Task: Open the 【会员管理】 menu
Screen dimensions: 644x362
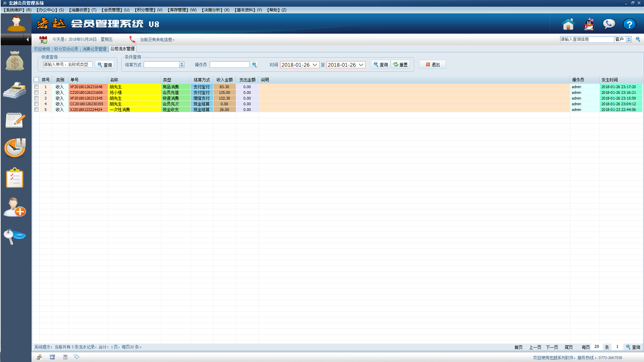Action: point(115,10)
